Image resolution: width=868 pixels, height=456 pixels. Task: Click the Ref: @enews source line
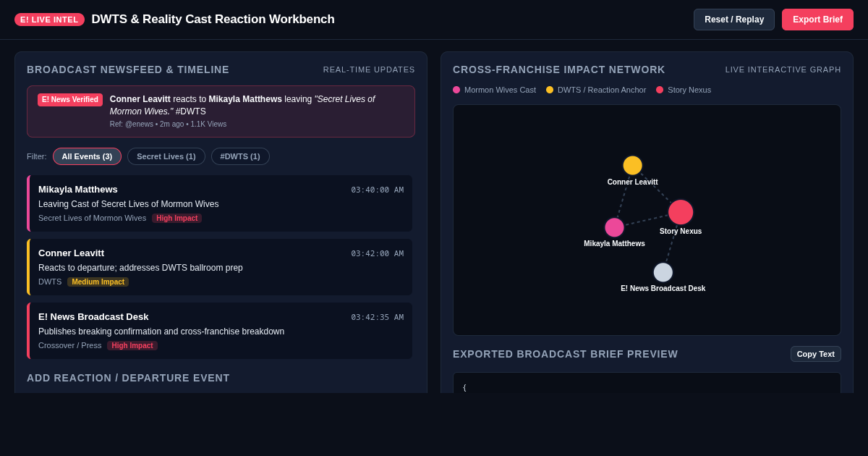coord(168,124)
